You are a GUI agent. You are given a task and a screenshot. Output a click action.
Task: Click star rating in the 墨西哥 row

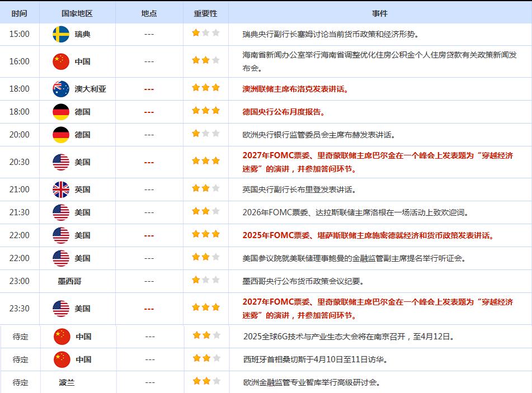click(x=206, y=280)
